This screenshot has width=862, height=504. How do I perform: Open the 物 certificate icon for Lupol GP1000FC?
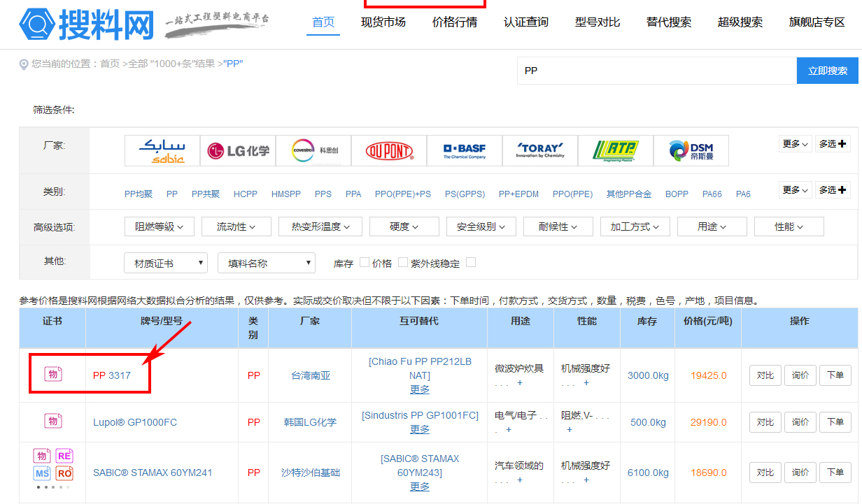coord(52,421)
